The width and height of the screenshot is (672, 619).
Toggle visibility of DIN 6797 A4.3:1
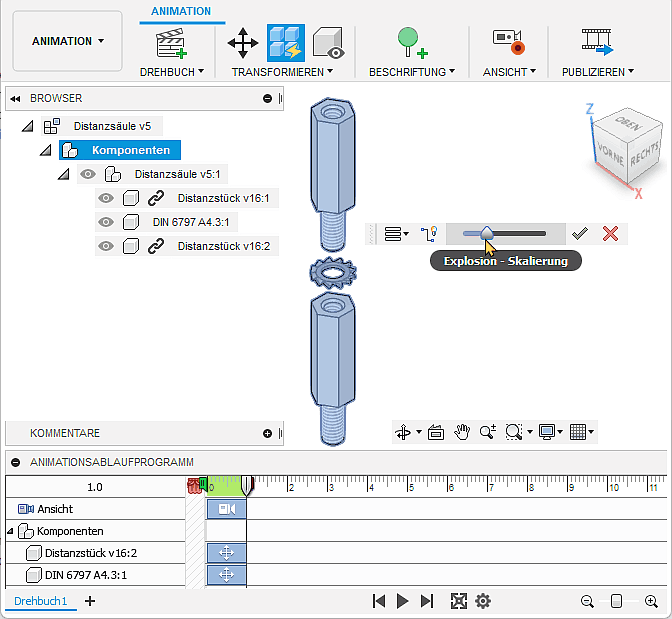pos(106,222)
